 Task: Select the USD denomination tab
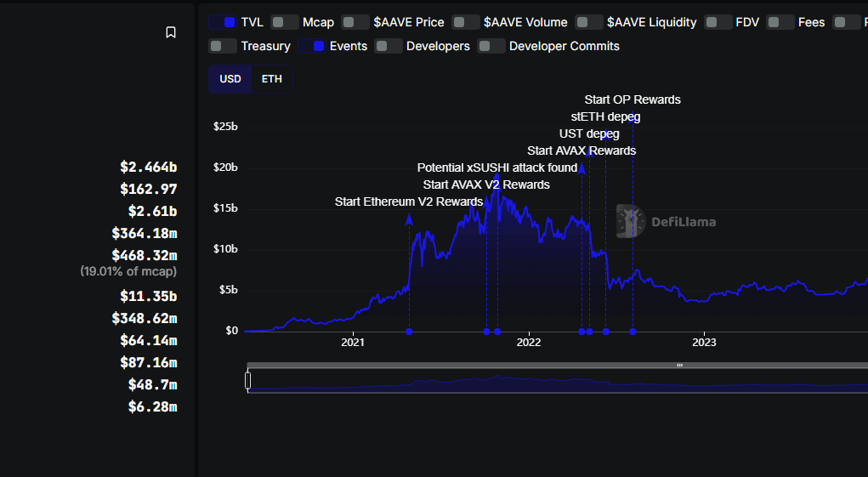click(x=230, y=79)
